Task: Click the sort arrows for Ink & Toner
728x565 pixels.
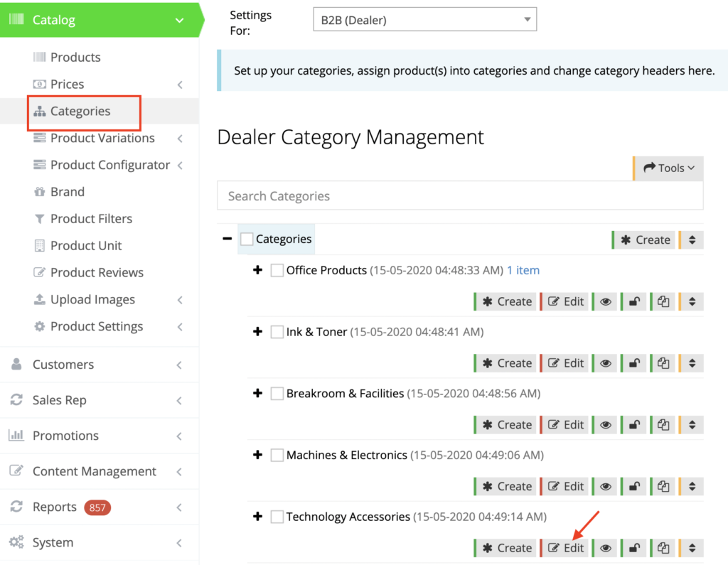Action: (x=691, y=363)
